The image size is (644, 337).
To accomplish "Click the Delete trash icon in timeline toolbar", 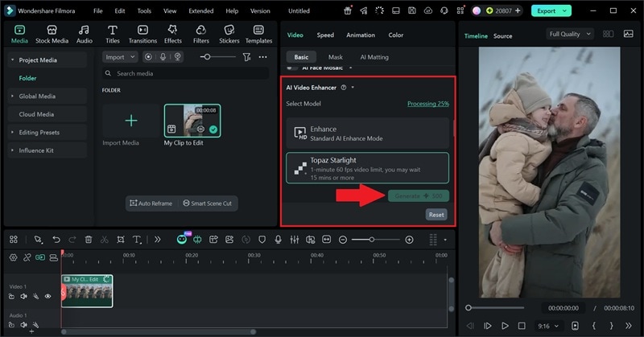I will pos(89,240).
